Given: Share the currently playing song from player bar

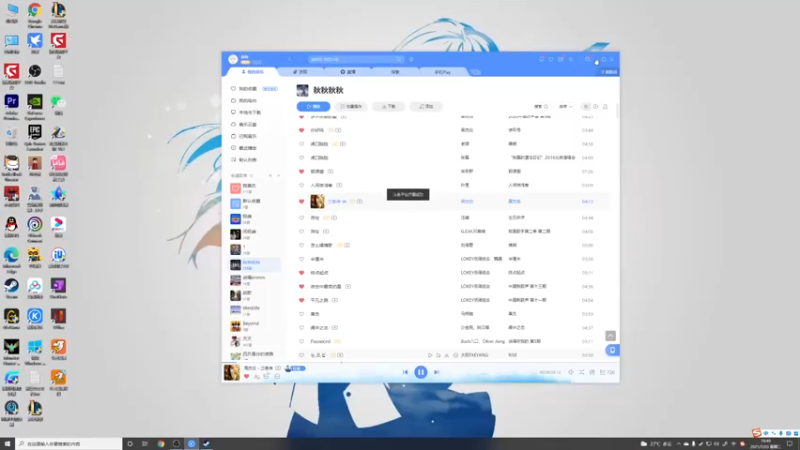Looking at the screenshot, I should point(266,377).
